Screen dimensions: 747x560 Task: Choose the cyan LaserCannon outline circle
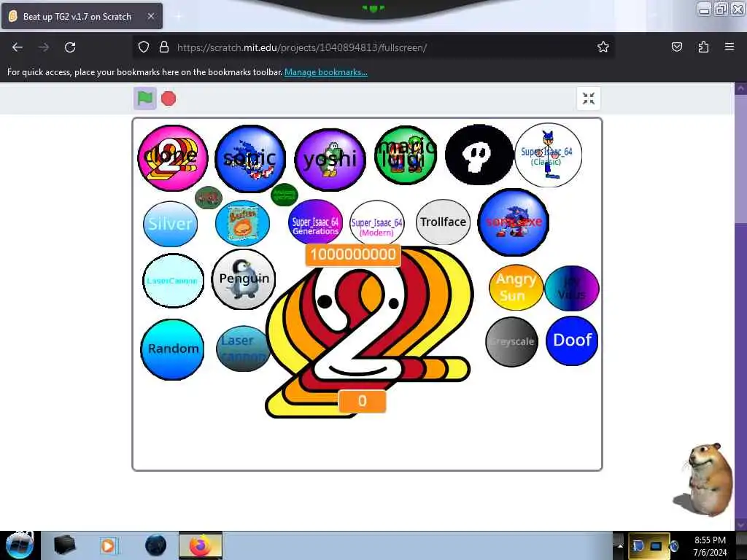click(173, 281)
